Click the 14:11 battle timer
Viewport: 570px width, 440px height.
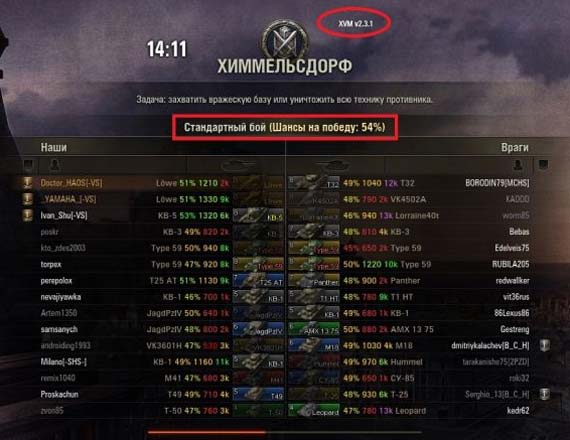click(167, 49)
